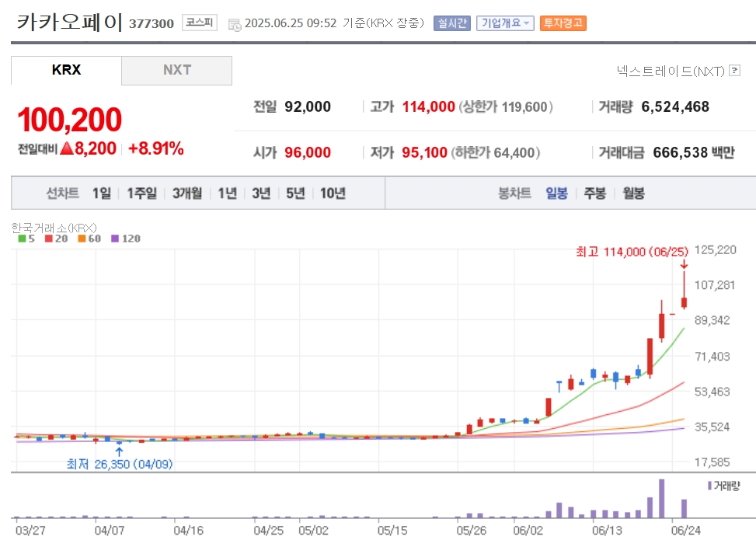Click the 투자경고 warning button
The width and height of the screenshot is (756, 554).
tap(563, 23)
